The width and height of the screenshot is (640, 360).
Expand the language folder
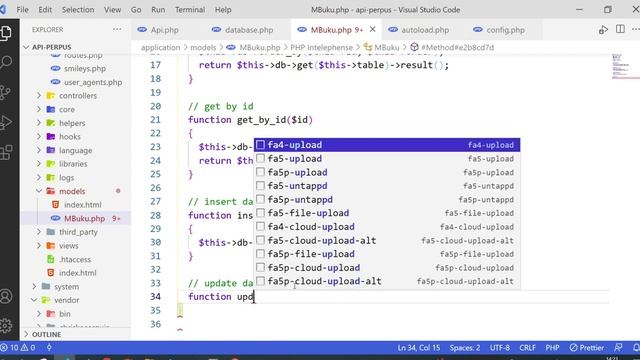(39, 150)
